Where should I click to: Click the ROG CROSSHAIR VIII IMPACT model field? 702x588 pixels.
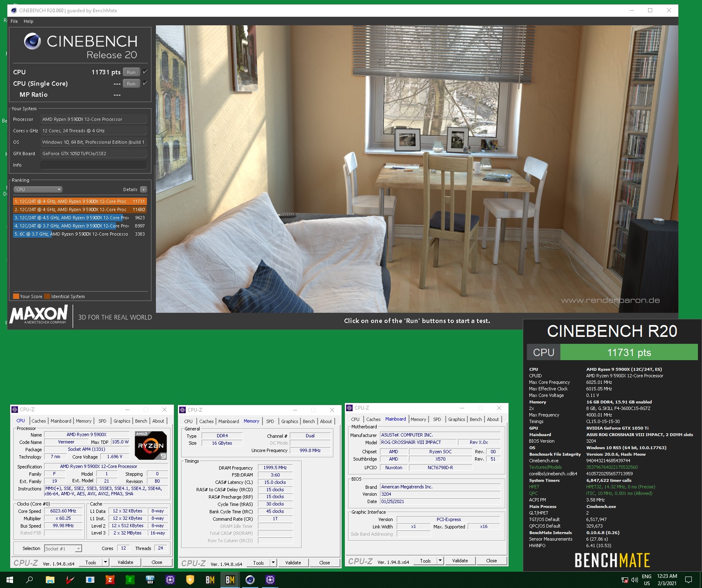418,442
